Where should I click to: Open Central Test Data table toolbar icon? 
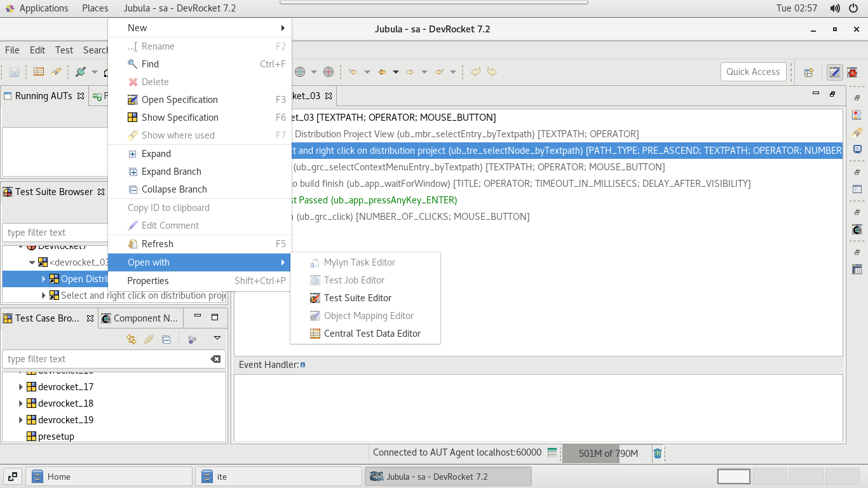(39, 72)
